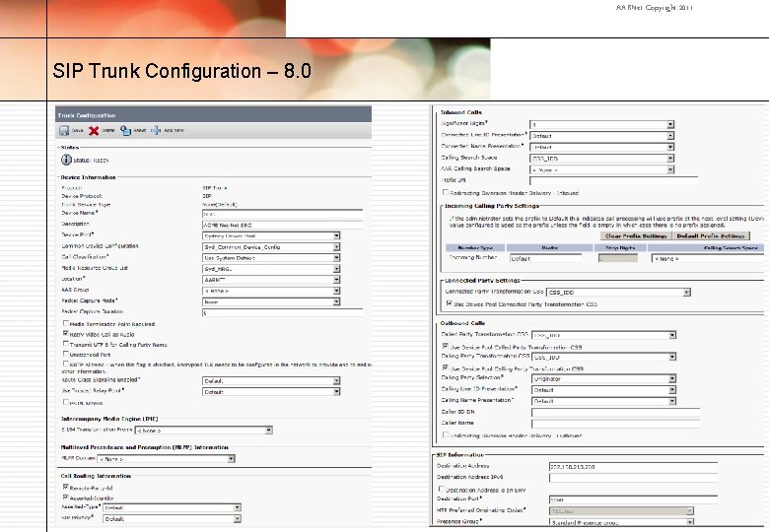The height and width of the screenshot is (532, 769).
Task: Uncheck Retry Video Call as Audio
Action: pyautogui.click(x=66, y=333)
